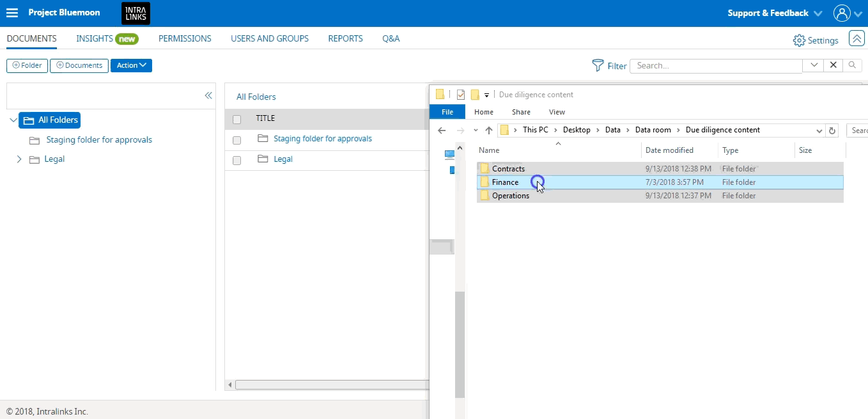Open the File tab in Explorer ribbon

point(447,112)
